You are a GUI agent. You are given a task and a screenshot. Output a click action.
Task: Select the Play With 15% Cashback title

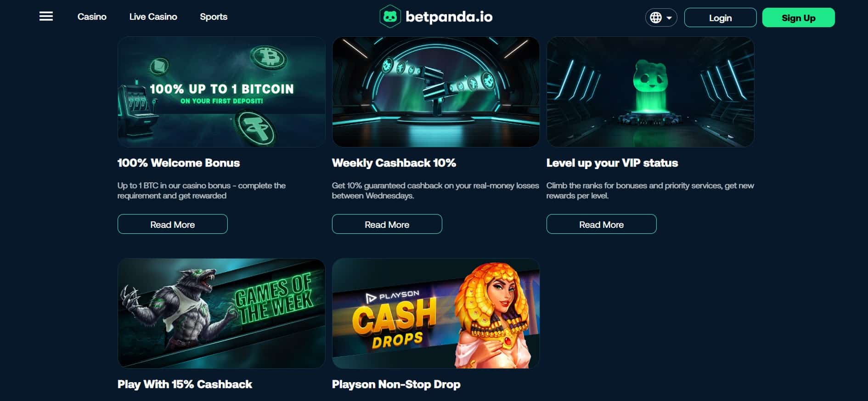pyautogui.click(x=185, y=384)
